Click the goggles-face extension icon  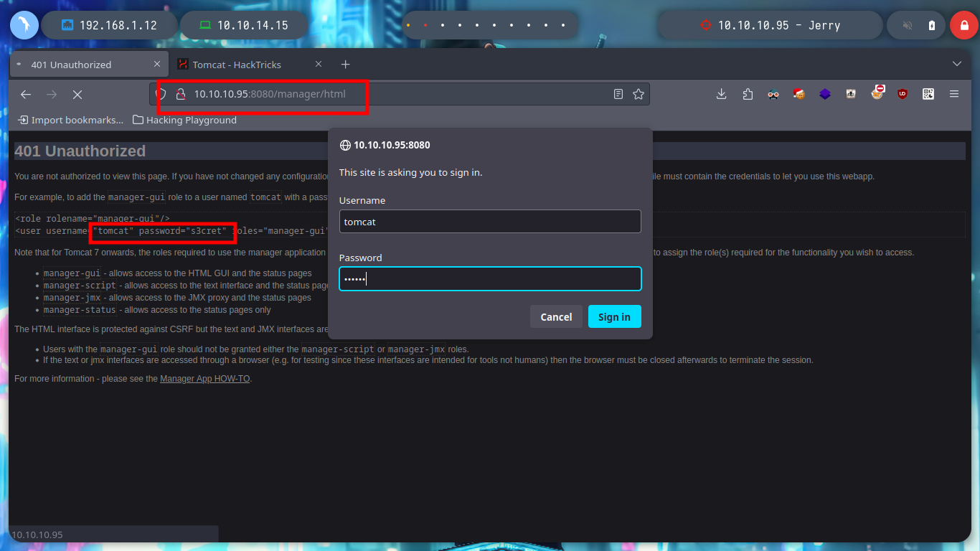pos(773,94)
